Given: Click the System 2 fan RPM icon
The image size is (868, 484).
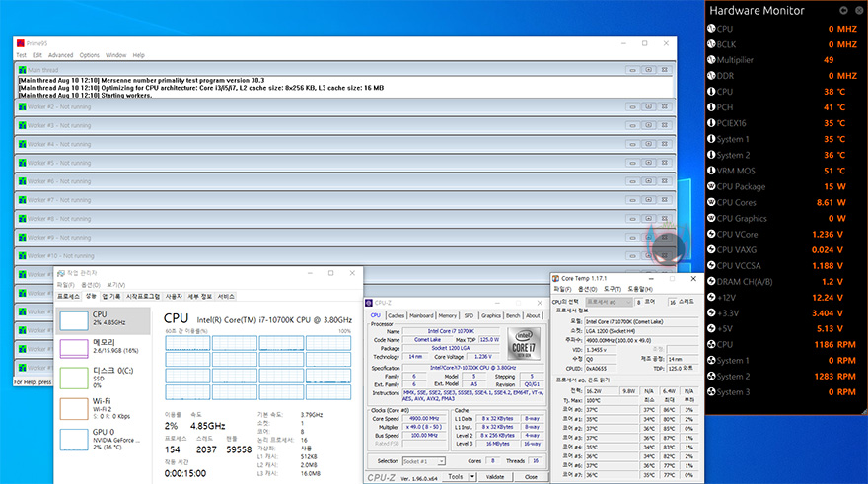Looking at the screenshot, I should point(711,377).
